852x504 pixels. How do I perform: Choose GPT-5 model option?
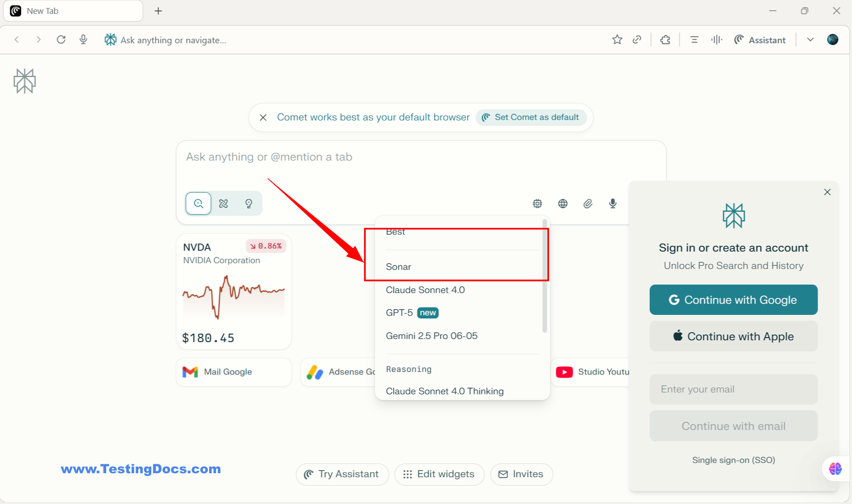pos(400,313)
